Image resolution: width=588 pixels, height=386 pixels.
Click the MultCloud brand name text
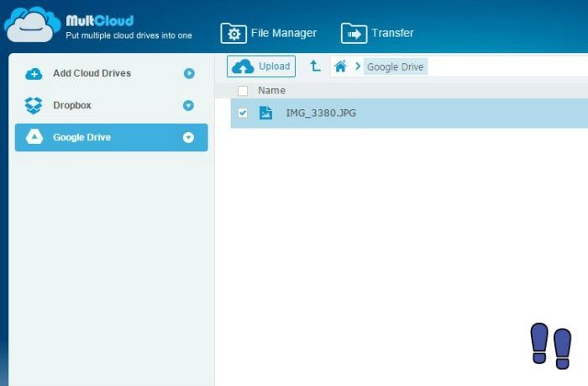click(x=100, y=20)
